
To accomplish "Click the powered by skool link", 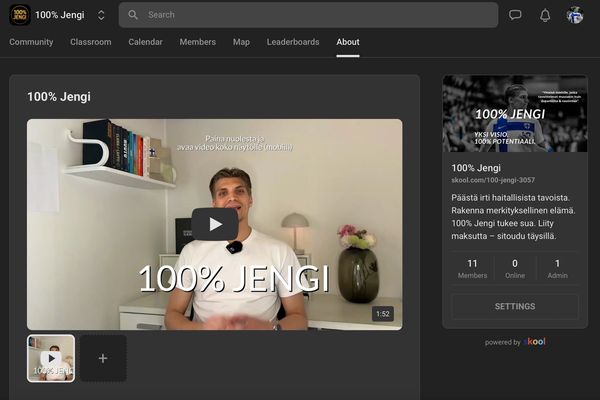I will point(515,342).
